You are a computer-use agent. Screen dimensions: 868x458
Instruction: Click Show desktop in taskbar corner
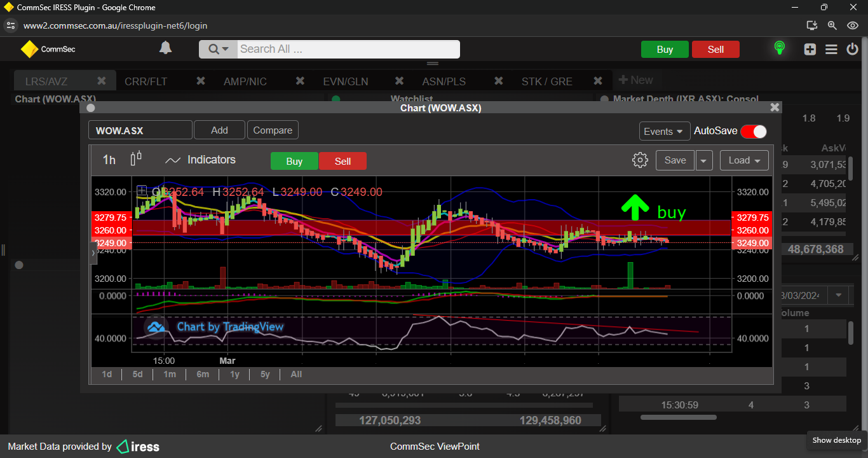tap(836, 440)
